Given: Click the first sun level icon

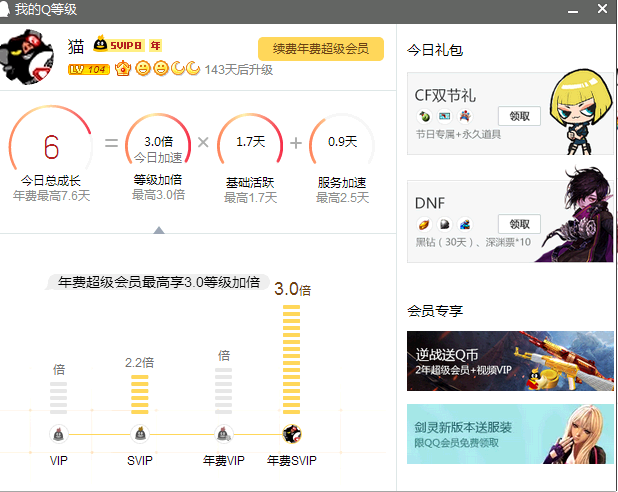Looking at the screenshot, I should pos(143,69).
